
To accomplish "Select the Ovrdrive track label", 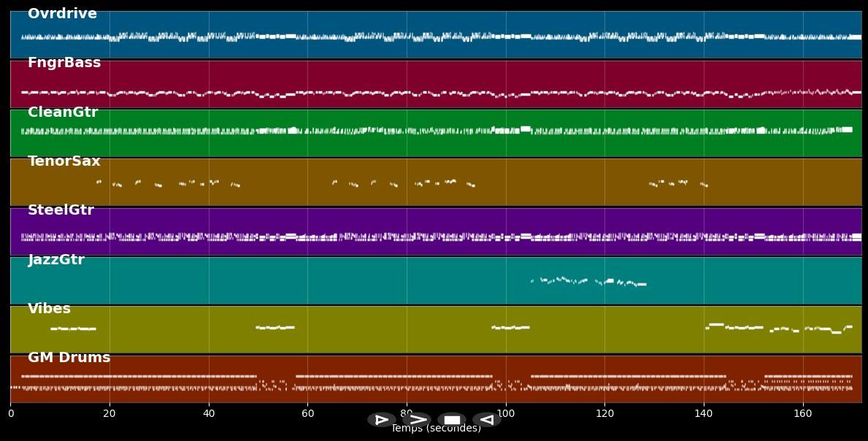I will point(62,14).
